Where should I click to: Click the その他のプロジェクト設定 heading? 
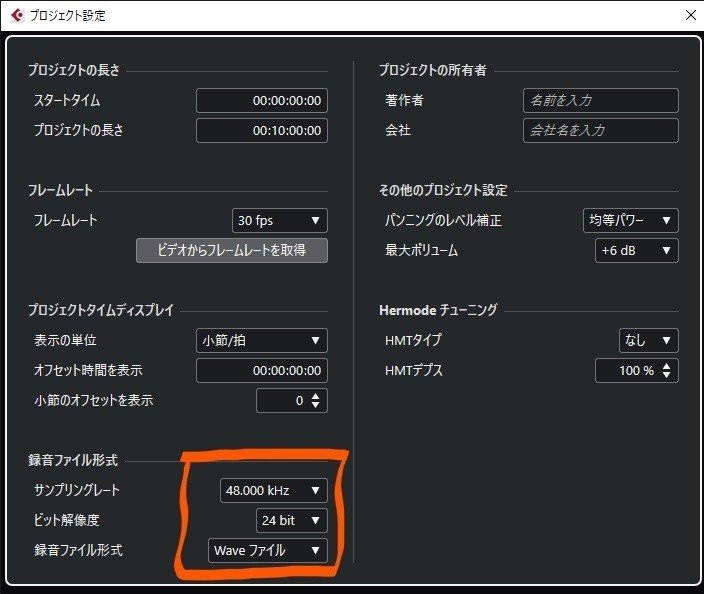click(x=443, y=190)
